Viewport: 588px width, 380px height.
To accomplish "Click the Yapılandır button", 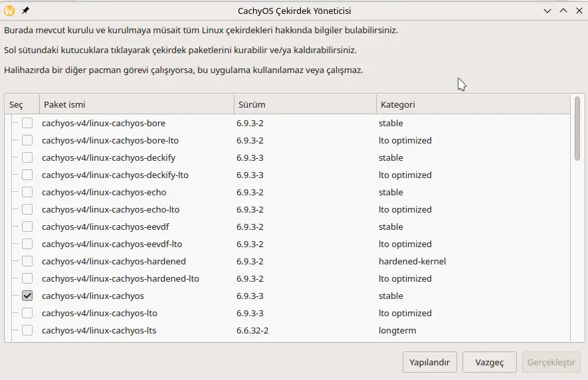I will coord(430,362).
